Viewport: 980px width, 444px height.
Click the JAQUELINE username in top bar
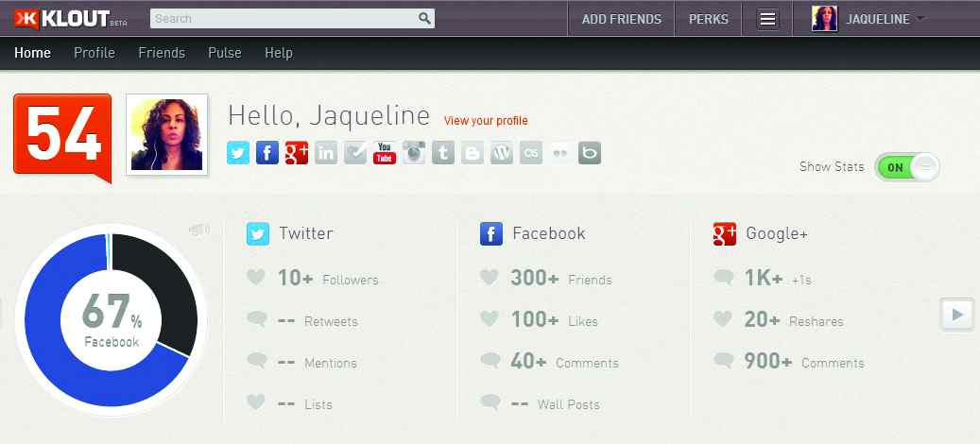pyautogui.click(x=878, y=19)
